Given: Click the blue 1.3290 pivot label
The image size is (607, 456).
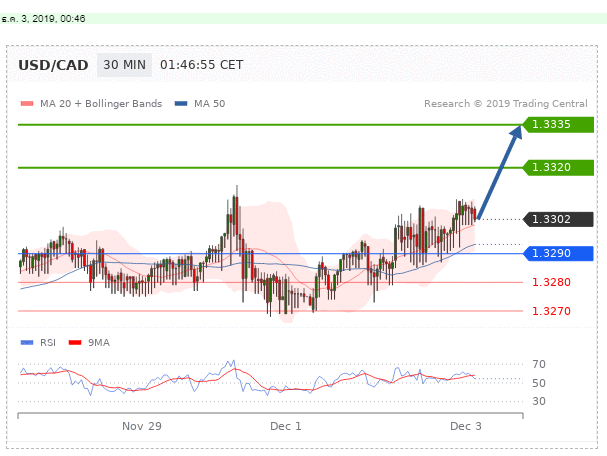Looking at the screenshot, I should pos(558,254).
